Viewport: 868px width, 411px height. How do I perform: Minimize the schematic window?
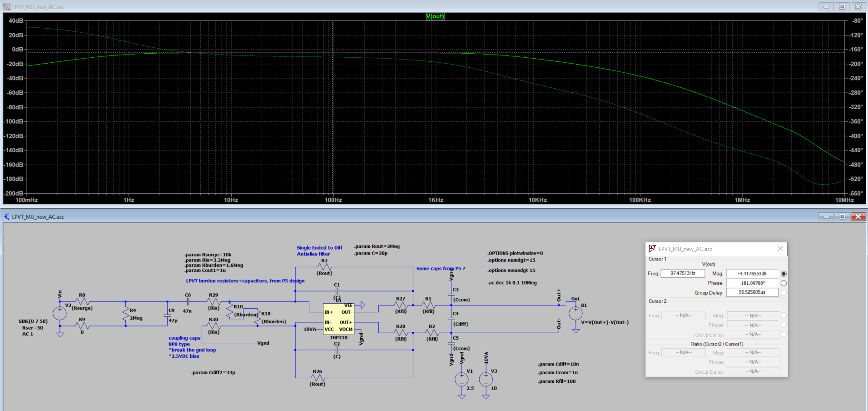(x=826, y=217)
